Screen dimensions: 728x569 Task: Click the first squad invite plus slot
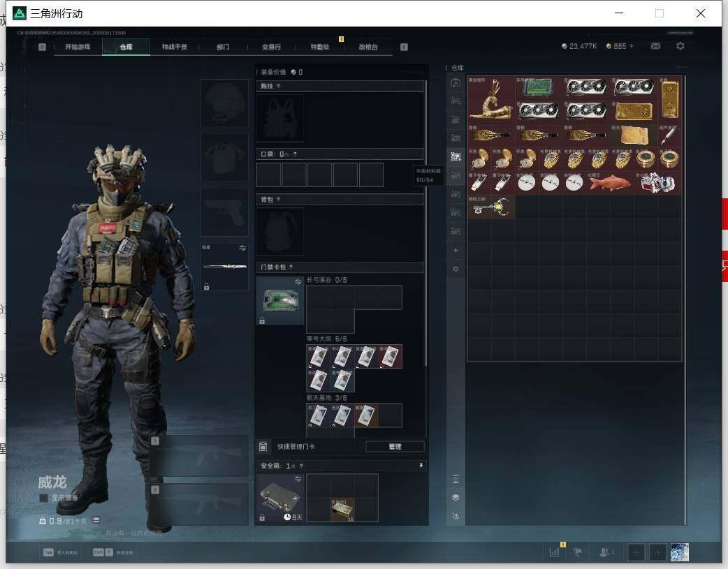pos(636,552)
